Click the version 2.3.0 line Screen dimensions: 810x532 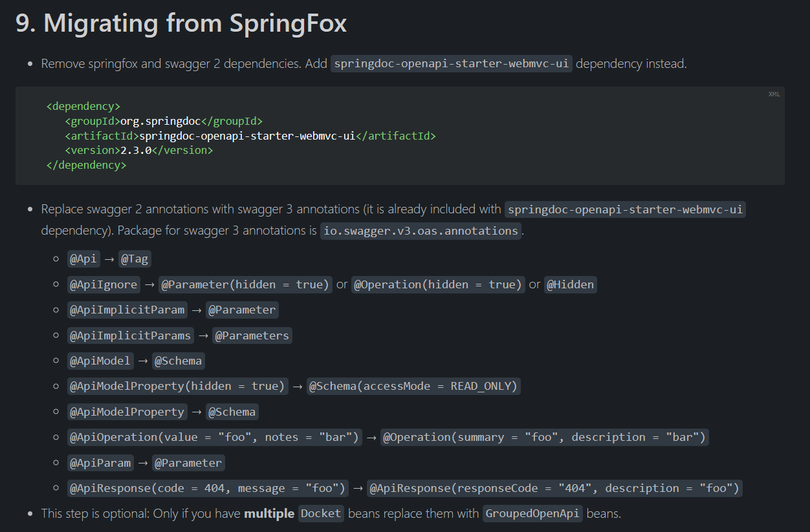[138, 150]
